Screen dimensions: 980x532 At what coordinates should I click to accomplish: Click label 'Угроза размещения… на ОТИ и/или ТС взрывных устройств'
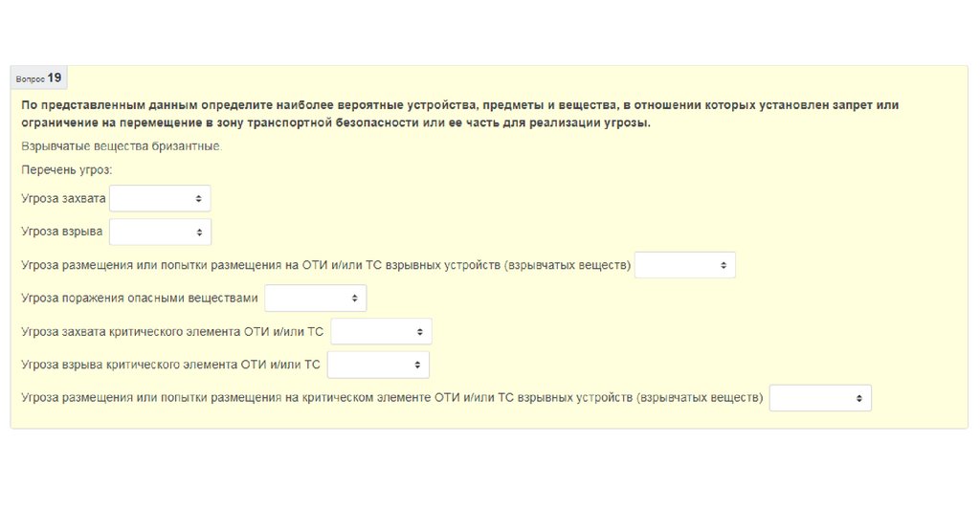point(325,265)
